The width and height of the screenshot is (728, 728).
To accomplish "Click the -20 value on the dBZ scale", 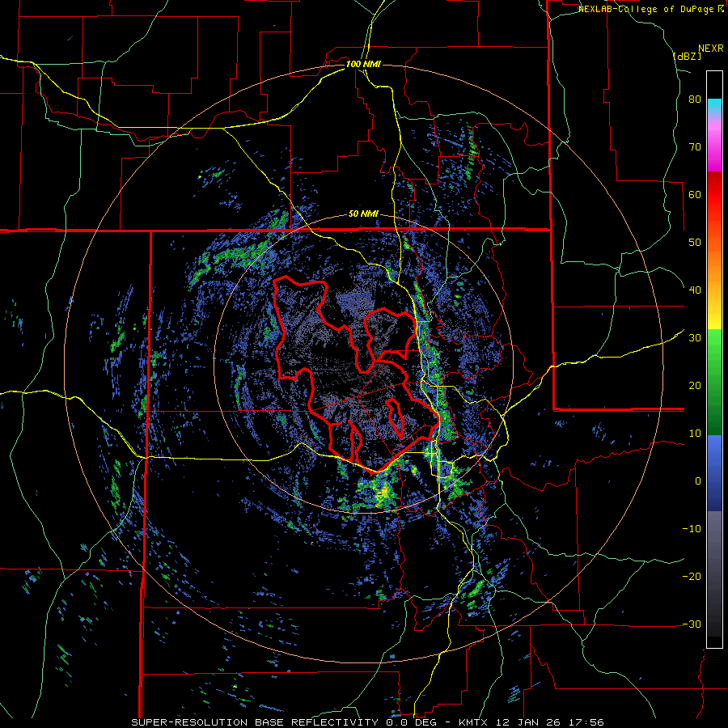I will point(692,577).
